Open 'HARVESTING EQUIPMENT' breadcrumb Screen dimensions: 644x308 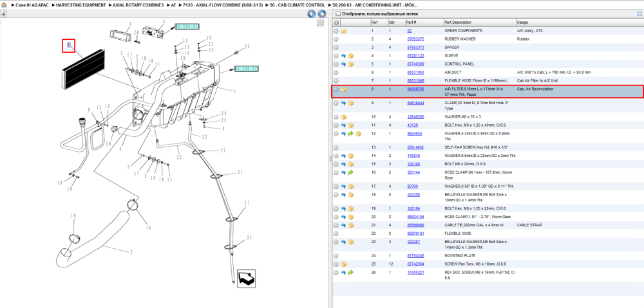pos(81,5)
